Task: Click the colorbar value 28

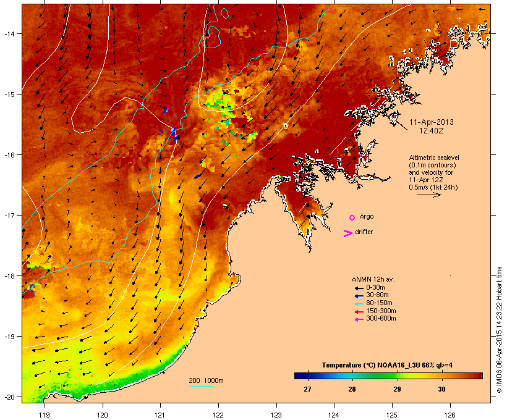Action: click(352, 389)
